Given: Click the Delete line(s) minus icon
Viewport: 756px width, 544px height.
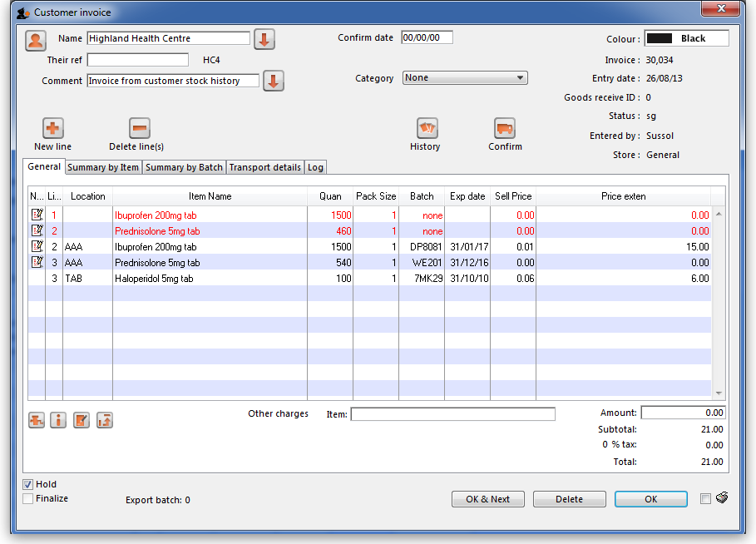Looking at the screenshot, I should 139,129.
